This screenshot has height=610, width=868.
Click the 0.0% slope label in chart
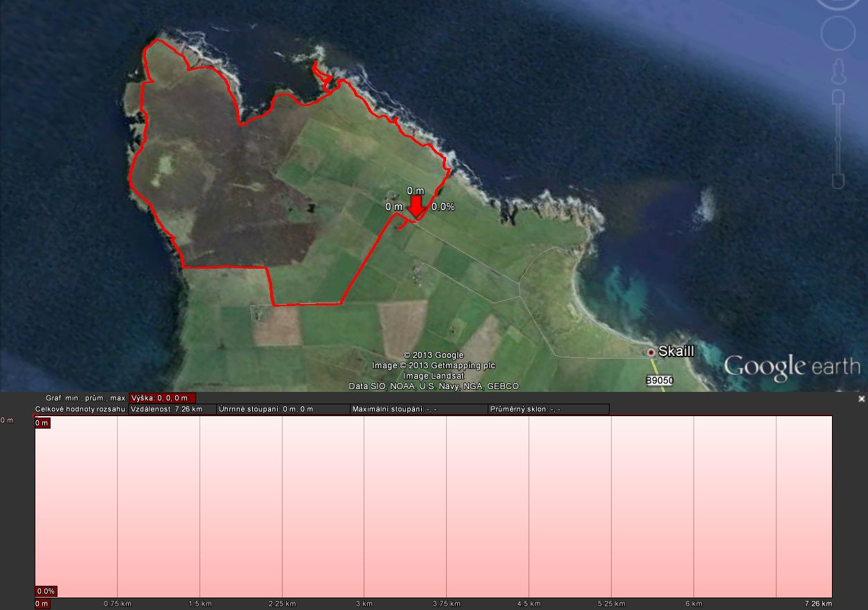coord(46,591)
